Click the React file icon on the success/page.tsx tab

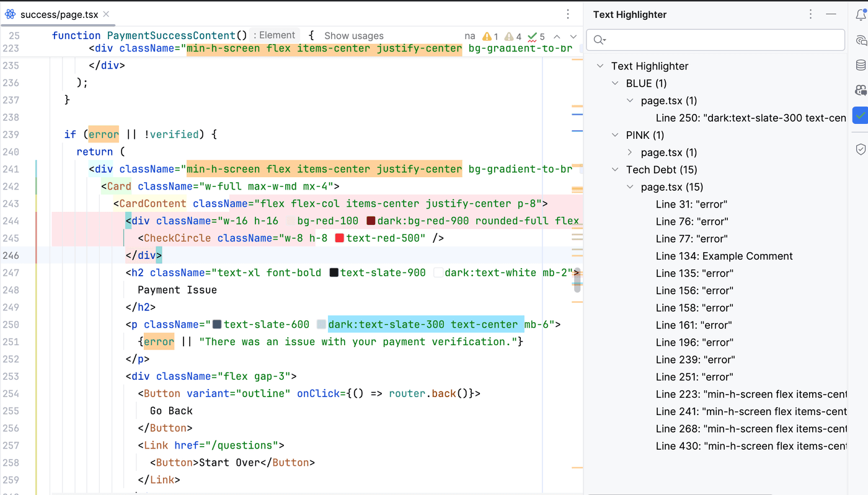tap(10, 14)
